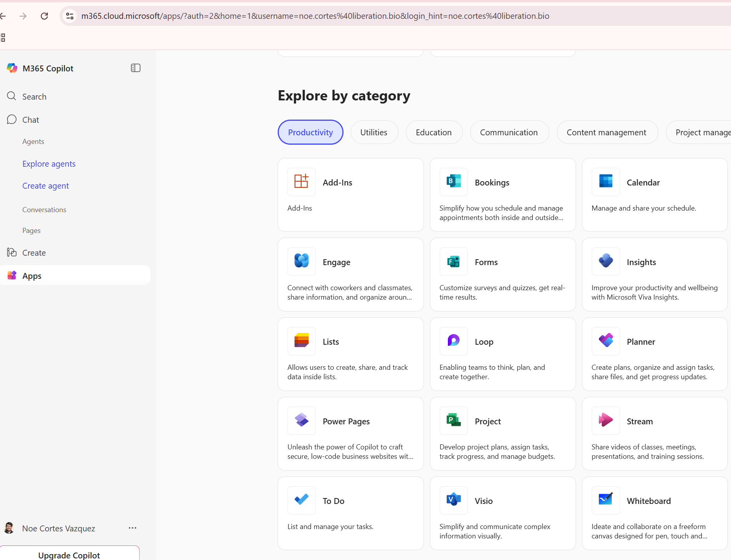
Task: Launch the Forms app icon
Action: click(x=453, y=262)
